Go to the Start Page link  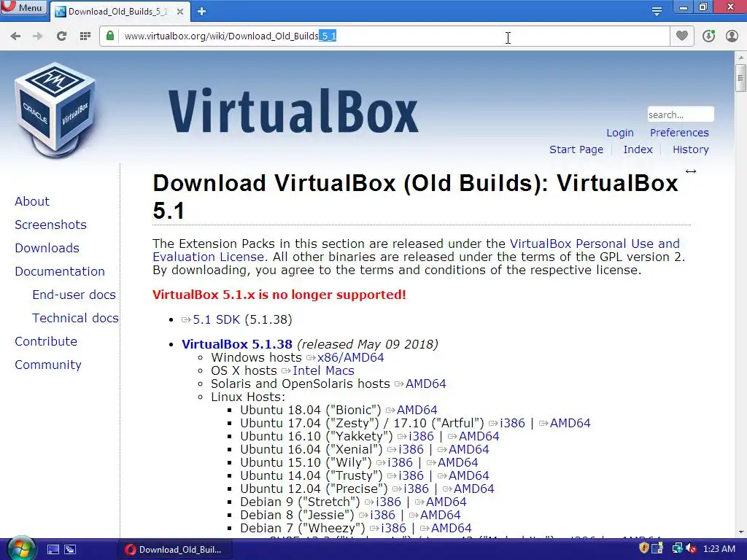pos(576,149)
